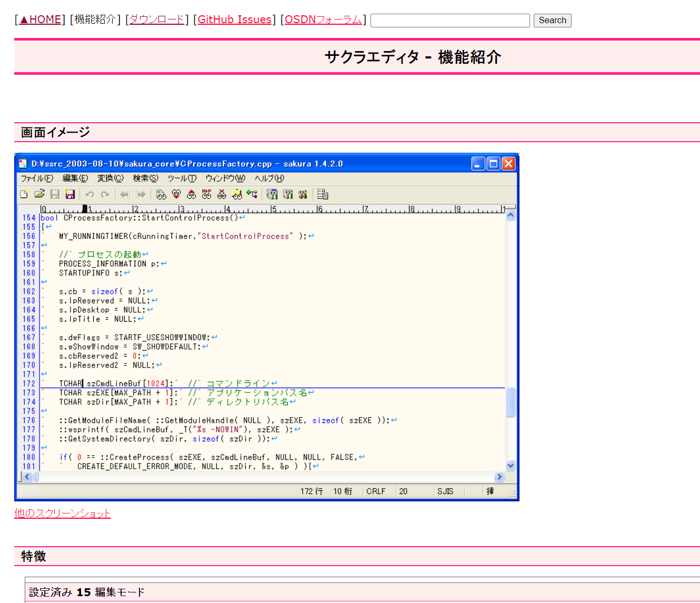Open the 検索(S) menu
Viewport: 700px width, 603px height.
pos(146,178)
